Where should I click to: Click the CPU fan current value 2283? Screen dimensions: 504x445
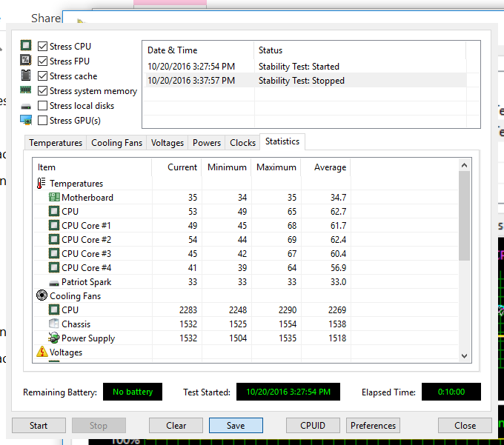188,310
